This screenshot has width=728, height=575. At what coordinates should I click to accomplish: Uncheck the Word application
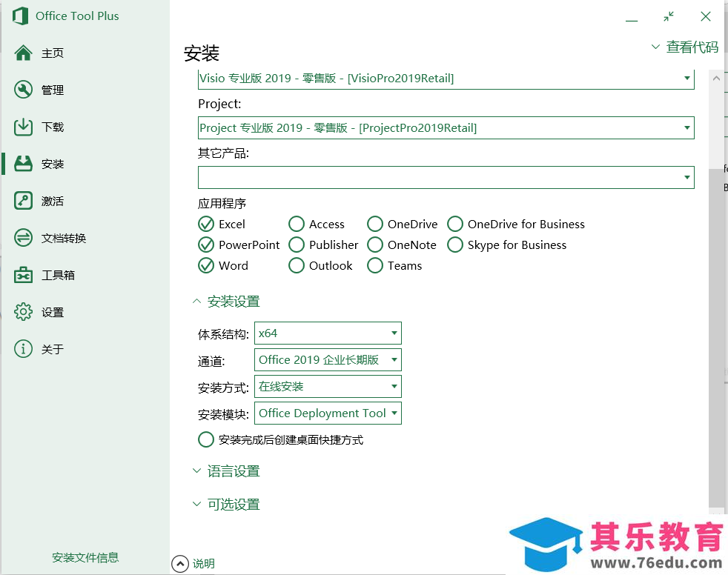pos(205,265)
